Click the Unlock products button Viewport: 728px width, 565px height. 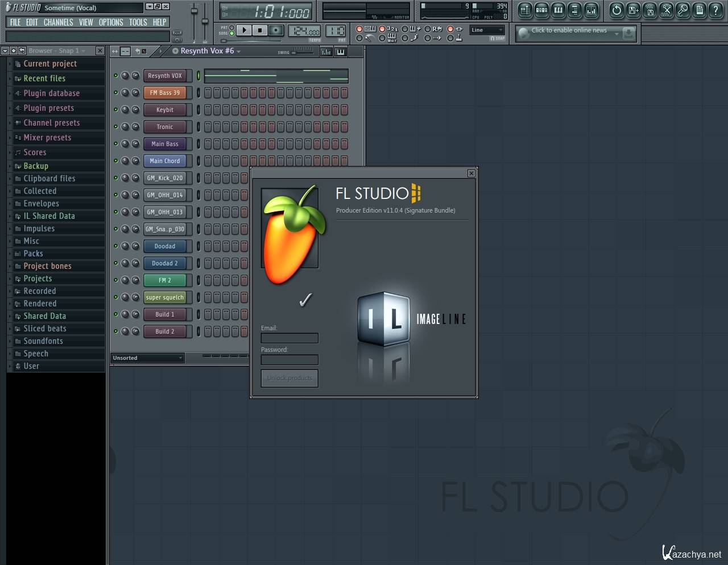(x=289, y=378)
